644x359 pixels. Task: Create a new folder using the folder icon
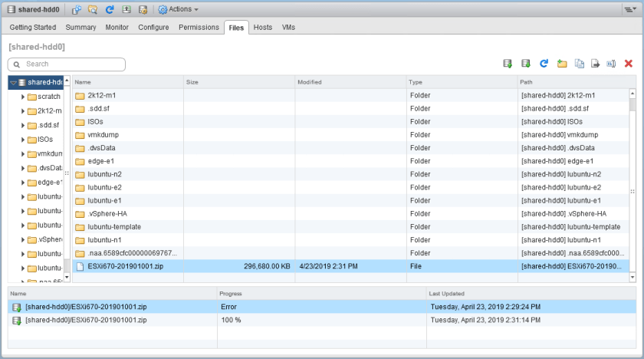[562, 64]
